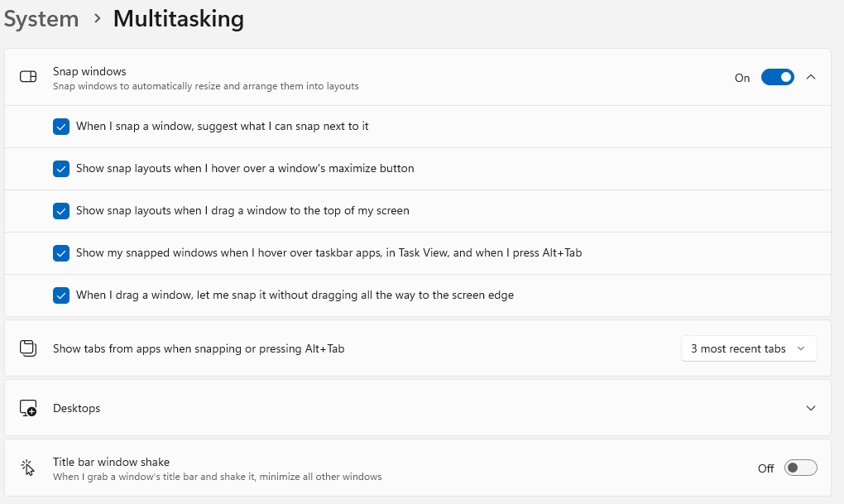Click the breadcrumb arrow after System

97,19
